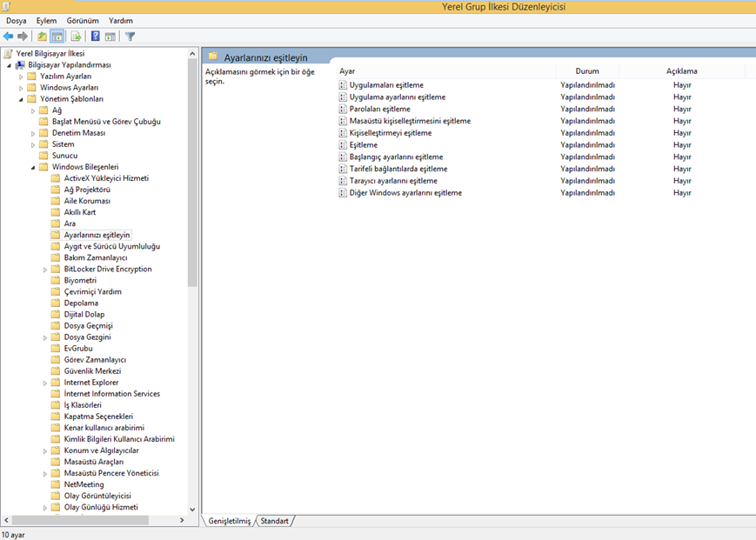The height and width of the screenshot is (540, 756).
Task: Click the tree pane scroll right arrow
Action: tap(182, 520)
